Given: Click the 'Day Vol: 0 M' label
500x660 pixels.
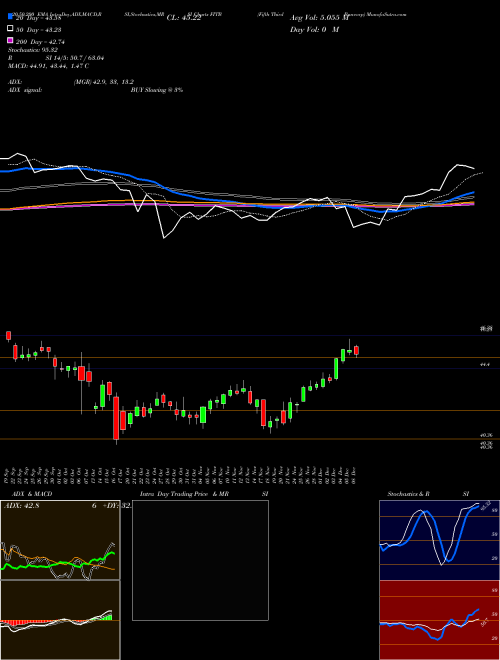Looking at the screenshot, I should coord(314,30).
